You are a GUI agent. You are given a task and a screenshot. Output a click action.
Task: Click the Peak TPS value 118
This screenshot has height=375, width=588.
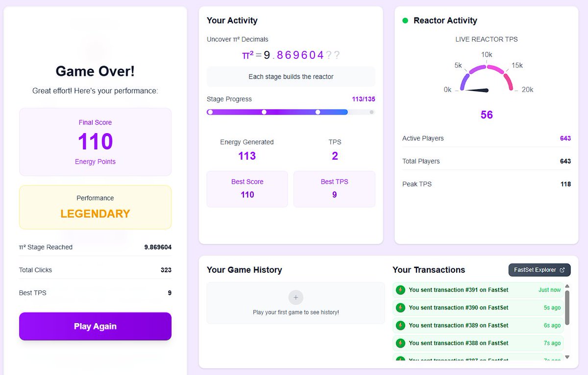point(565,184)
